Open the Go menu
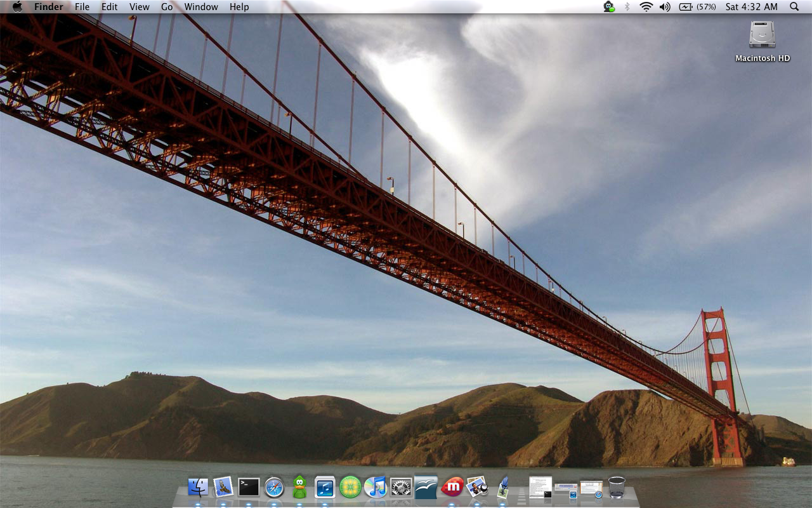 pos(167,7)
